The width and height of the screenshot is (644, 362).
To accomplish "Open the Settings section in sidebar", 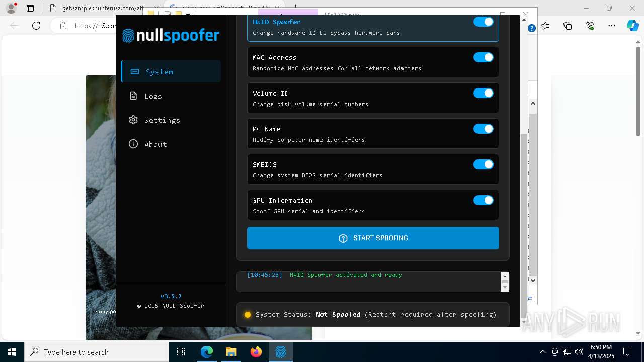I will click(x=171, y=120).
